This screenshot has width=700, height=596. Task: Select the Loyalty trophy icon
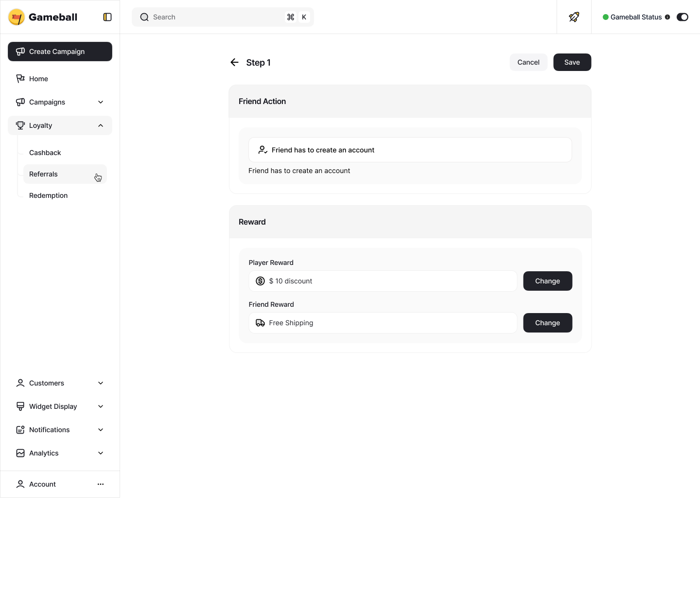(20, 125)
